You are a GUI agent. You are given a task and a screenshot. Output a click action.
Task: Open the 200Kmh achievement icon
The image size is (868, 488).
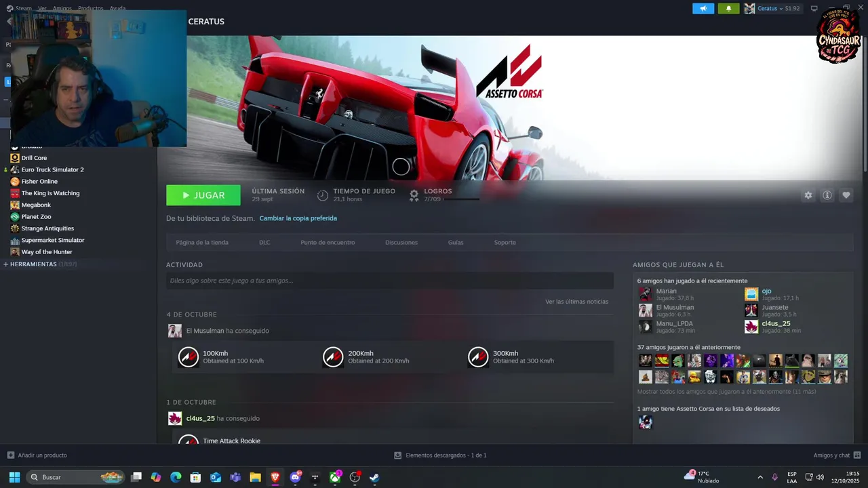click(333, 357)
